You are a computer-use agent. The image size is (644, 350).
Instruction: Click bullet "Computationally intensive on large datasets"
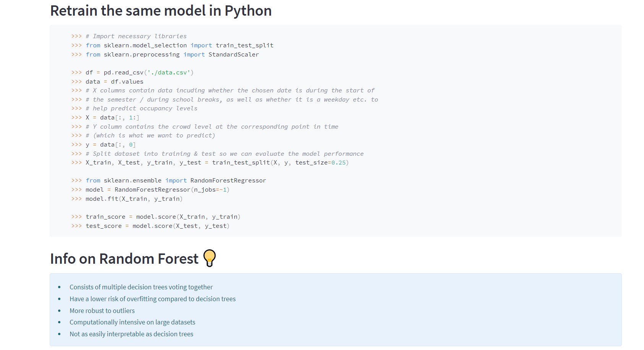132,322
